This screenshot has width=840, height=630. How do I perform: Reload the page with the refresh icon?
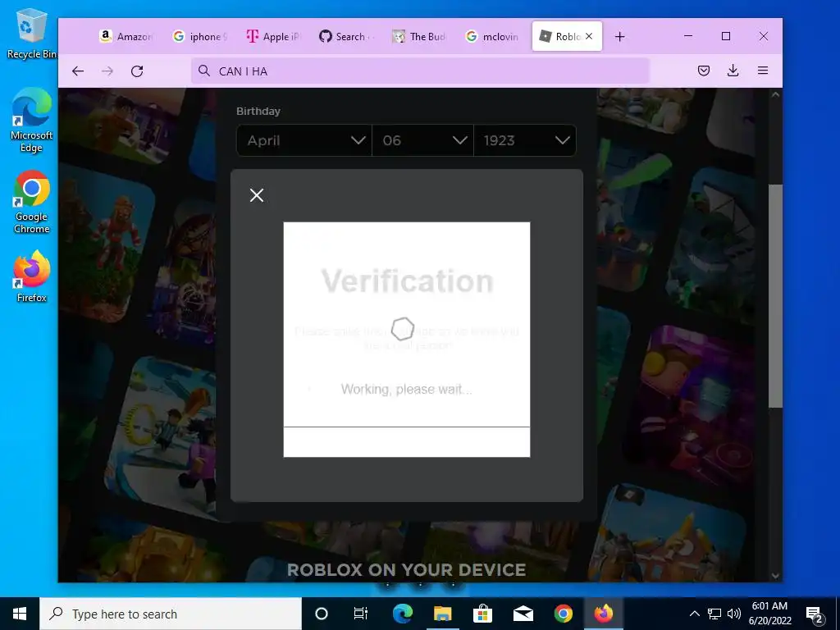pyautogui.click(x=137, y=71)
